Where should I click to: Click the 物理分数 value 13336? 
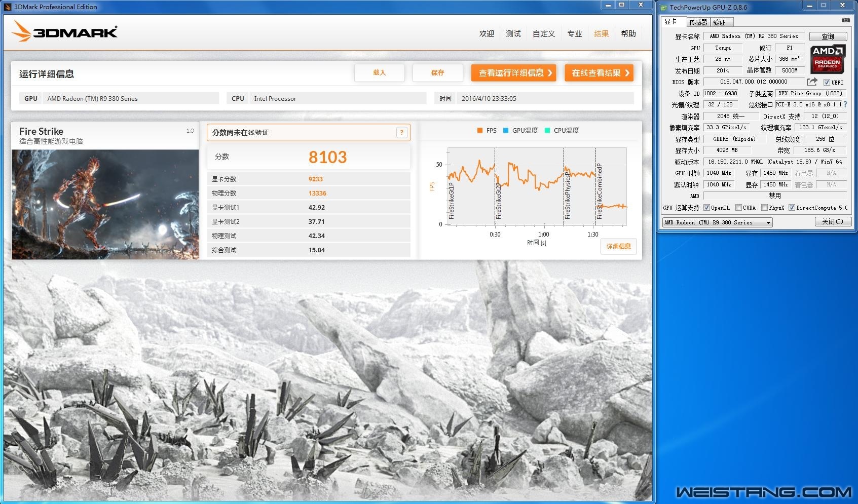point(317,193)
